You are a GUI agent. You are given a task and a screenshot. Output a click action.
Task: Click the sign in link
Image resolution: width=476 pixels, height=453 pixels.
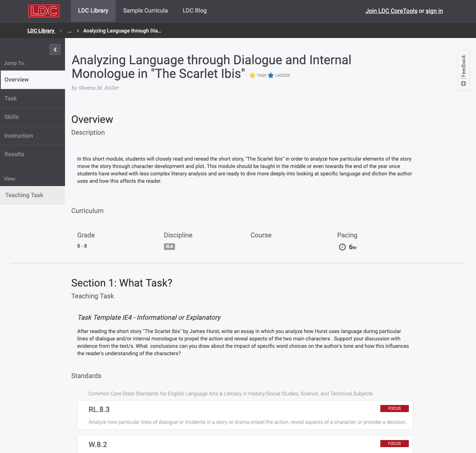434,11
